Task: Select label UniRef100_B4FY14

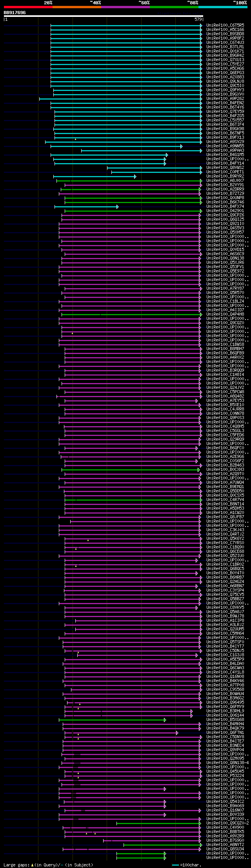Action: point(225,163)
